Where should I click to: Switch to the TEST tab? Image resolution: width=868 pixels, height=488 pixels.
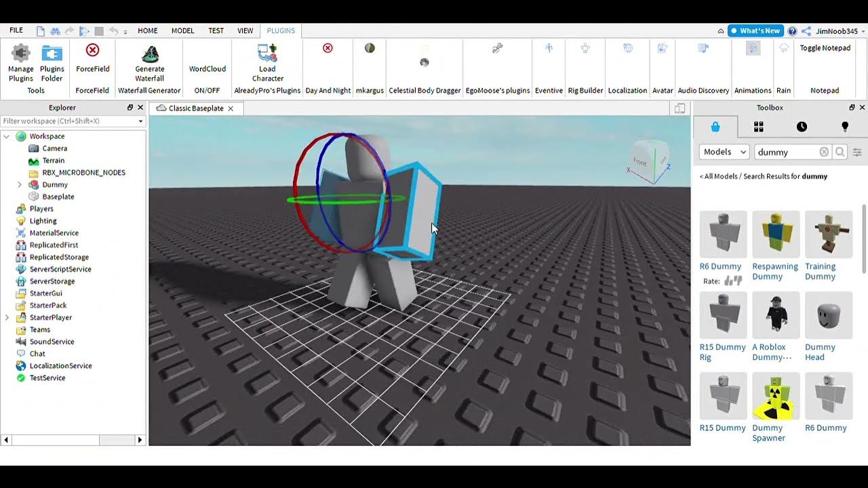[216, 30]
